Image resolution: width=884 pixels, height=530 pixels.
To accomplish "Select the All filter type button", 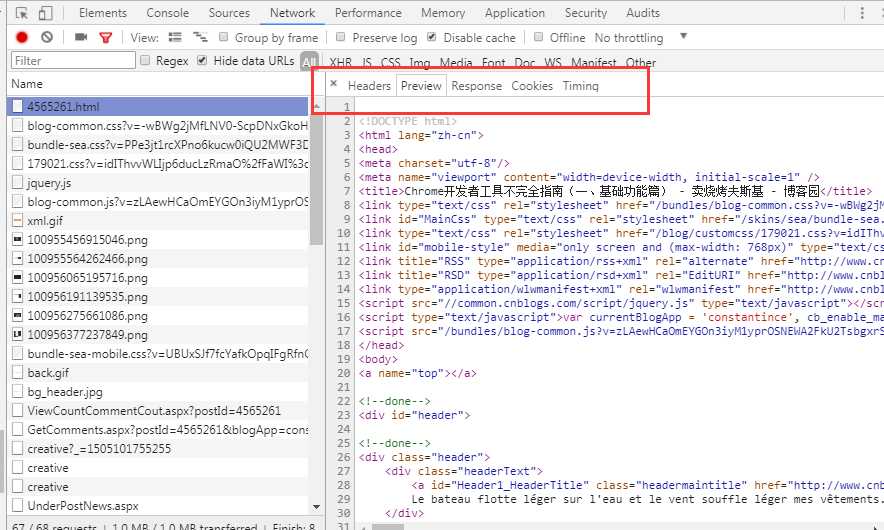I will (x=309, y=61).
